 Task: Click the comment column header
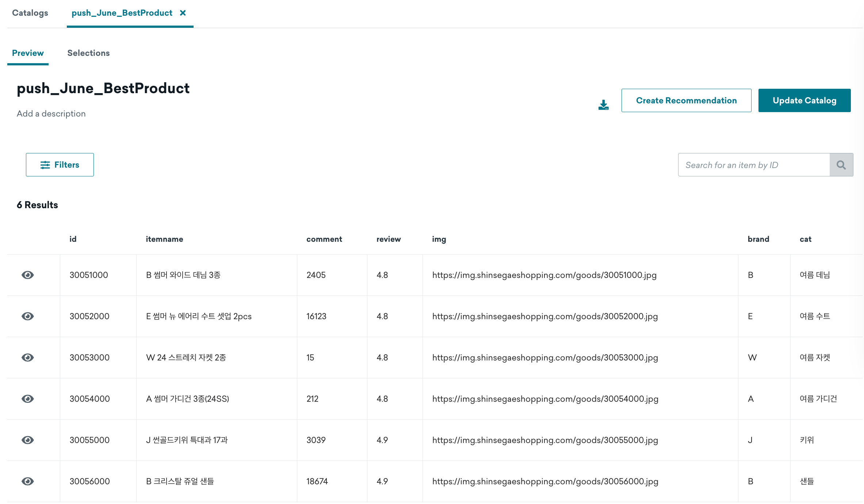click(x=324, y=239)
